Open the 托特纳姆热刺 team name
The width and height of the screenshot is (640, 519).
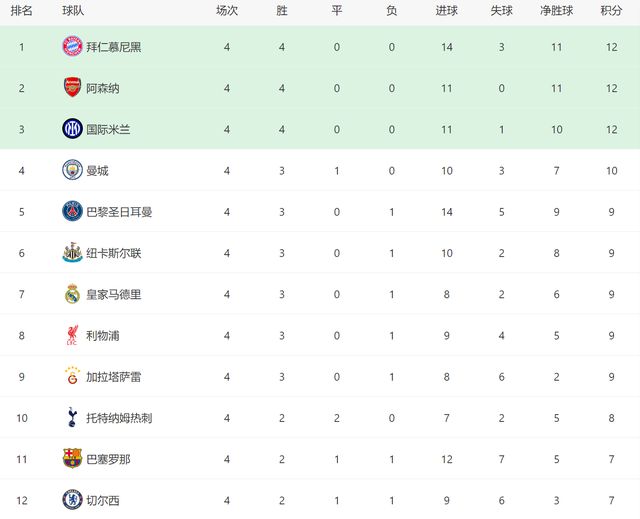click(x=120, y=417)
